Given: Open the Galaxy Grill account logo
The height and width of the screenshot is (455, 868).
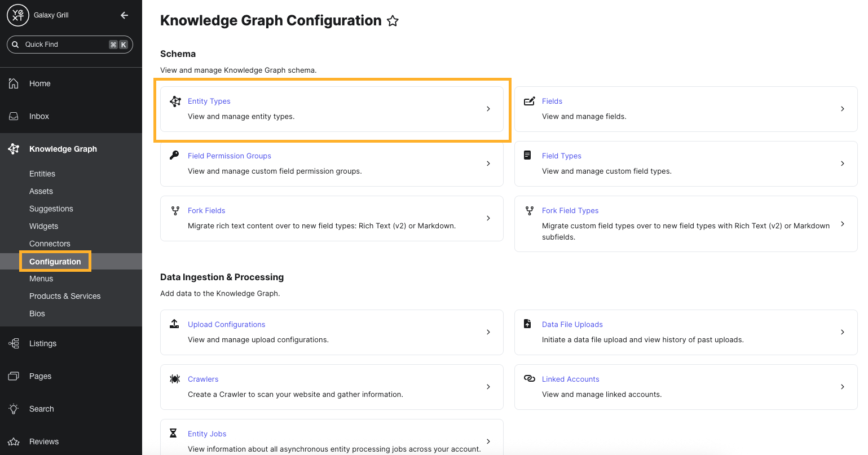Looking at the screenshot, I should 17,15.
